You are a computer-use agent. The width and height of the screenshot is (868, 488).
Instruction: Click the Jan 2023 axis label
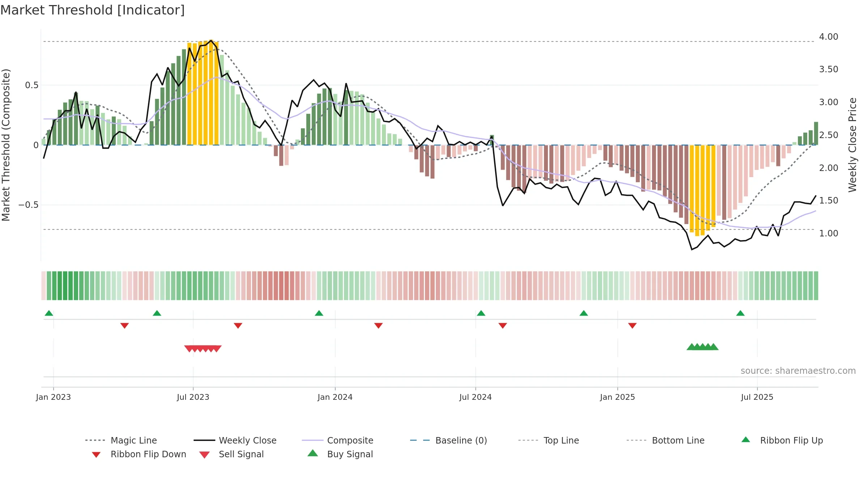click(54, 397)
